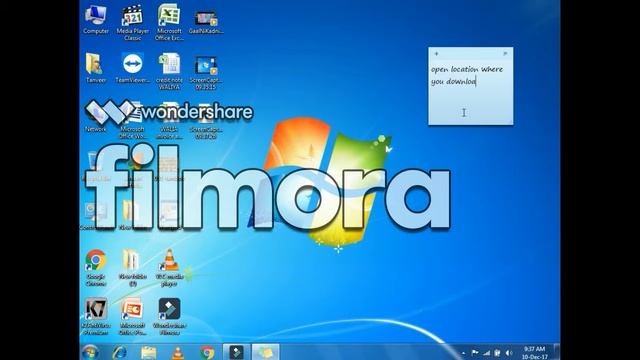Screen dimensions: 640x360
Task: Select the K7TotalSecurity desktop shortcut
Action: click(96, 317)
